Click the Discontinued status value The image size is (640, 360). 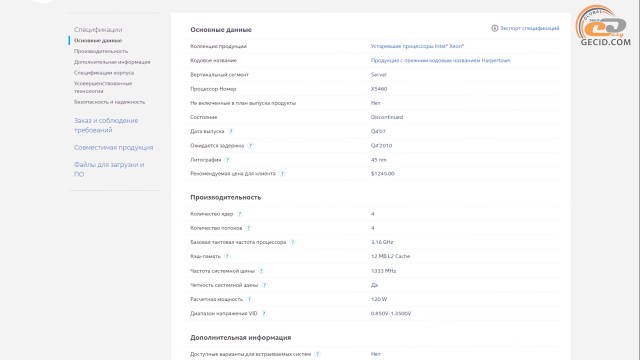(387, 117)
